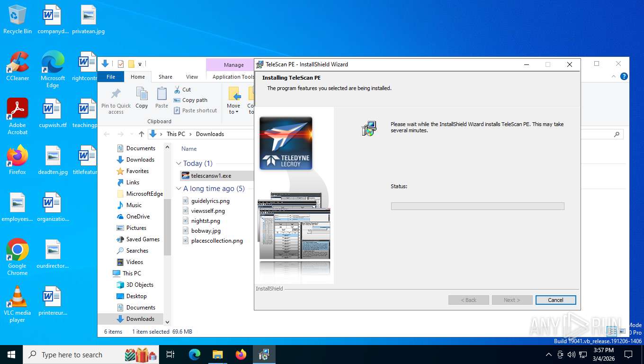Image resolution: width=644 pixels, height=364 pixels.
Task: Click Paste shortcut in Clipboard group
Action: point(195,110)
